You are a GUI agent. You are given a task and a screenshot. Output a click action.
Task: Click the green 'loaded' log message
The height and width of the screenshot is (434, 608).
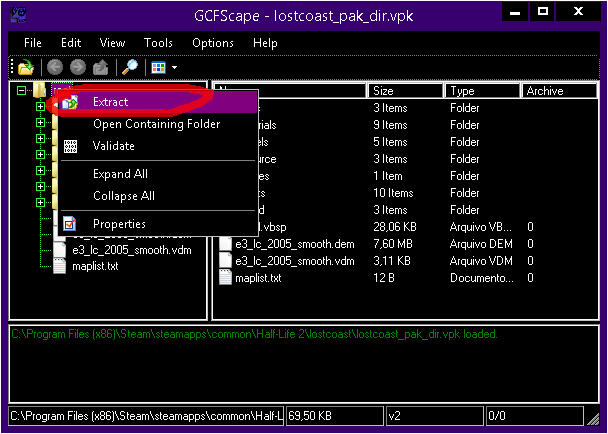pyautogui.click(x=254, y=334)
